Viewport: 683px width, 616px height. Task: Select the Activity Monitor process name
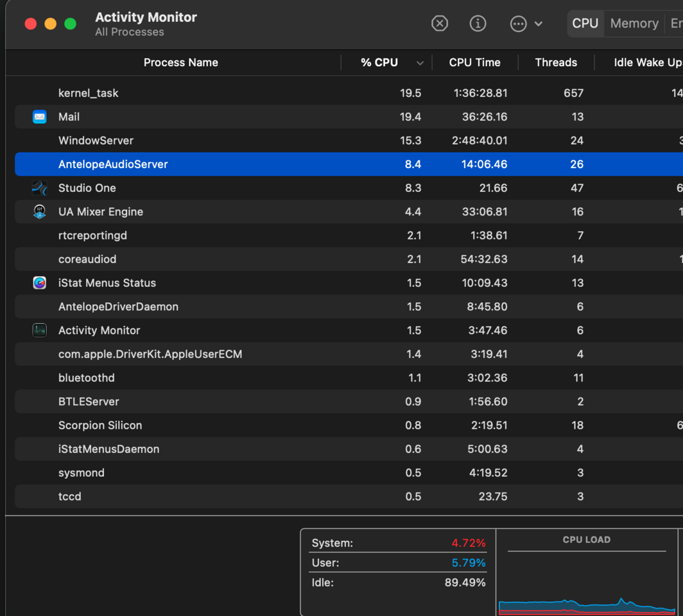[x=99, y=330]
